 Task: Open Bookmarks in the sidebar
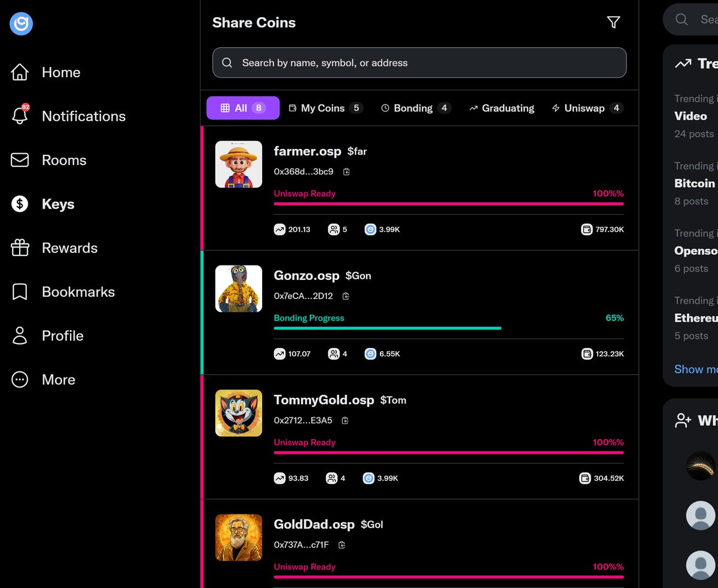[x=63, y=292]
